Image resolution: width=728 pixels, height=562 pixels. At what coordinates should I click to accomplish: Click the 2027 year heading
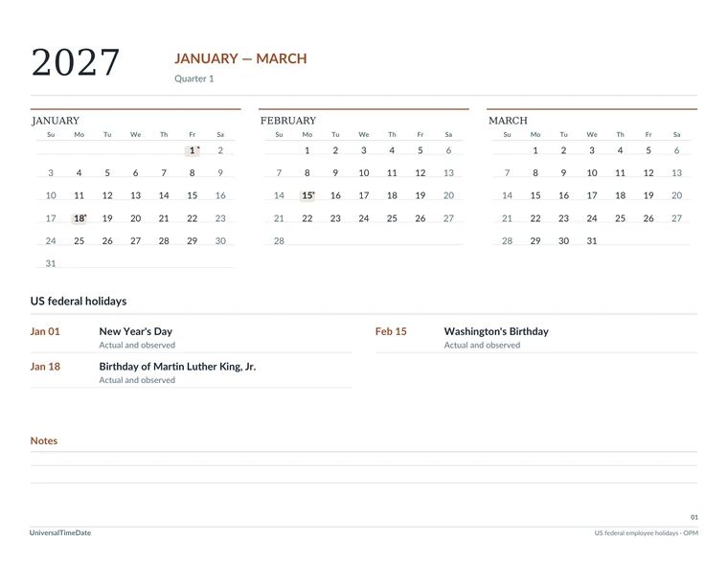(x=76, y=62)
